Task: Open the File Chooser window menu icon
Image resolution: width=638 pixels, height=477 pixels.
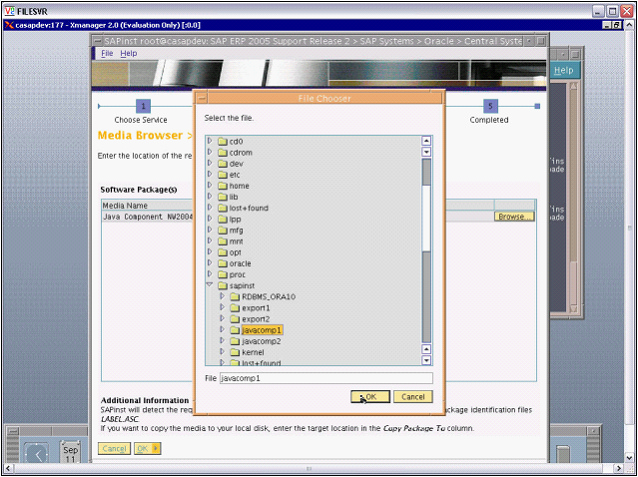Action: (x=201, y=98)
